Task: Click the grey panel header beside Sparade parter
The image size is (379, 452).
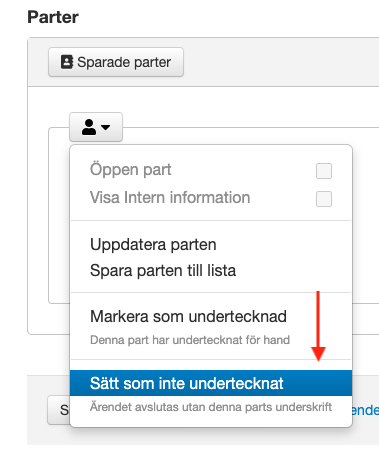Action: pyautogui.click(x=281, y=62)
